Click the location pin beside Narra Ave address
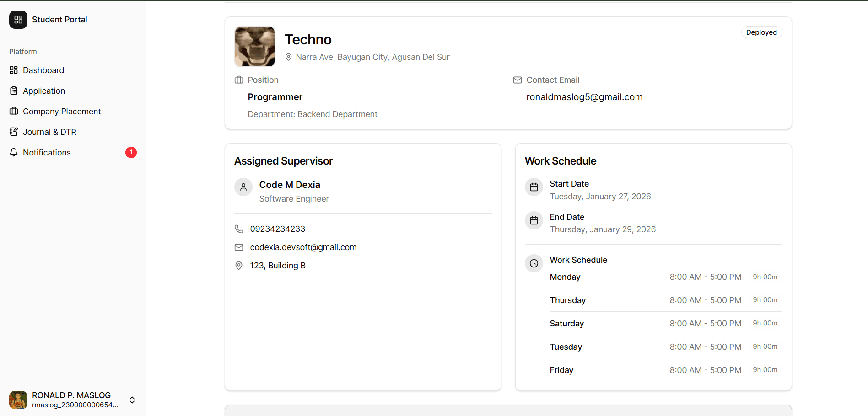Image resolution: width=868 pixels, height=416 pixels. click(x=289, y=57)
